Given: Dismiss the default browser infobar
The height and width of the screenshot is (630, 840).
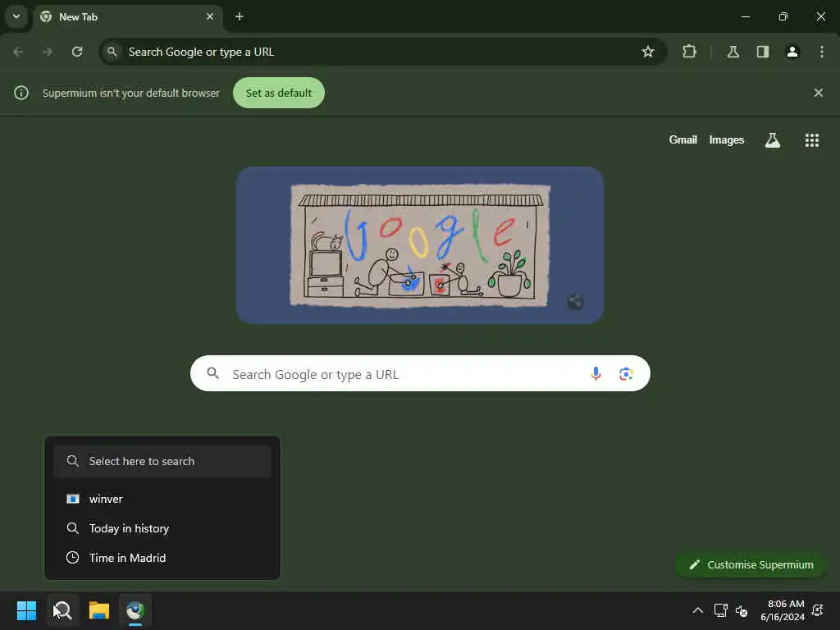Looking at the screenshot, I should [818, 93].
